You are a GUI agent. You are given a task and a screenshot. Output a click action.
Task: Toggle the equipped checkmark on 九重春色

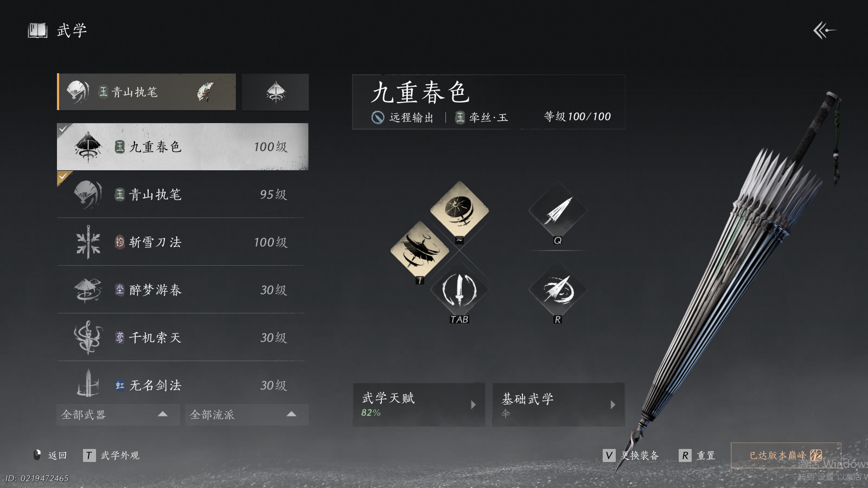pos(63,129)
